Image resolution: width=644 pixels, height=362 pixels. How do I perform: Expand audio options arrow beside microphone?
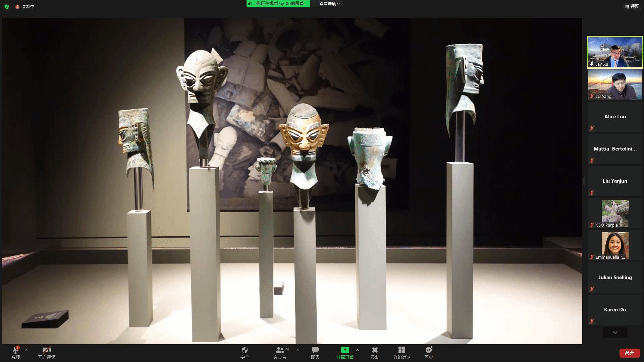(26, 350)
